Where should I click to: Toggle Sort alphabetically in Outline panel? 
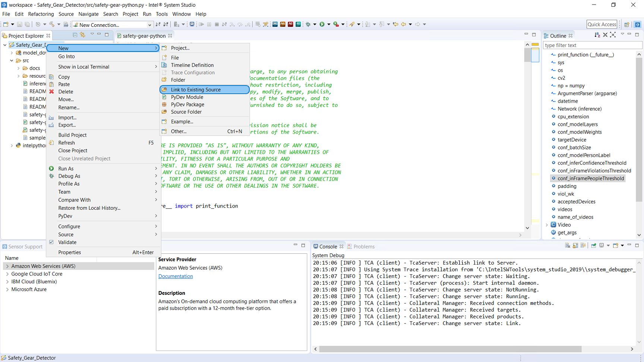[x=597, y=35]
